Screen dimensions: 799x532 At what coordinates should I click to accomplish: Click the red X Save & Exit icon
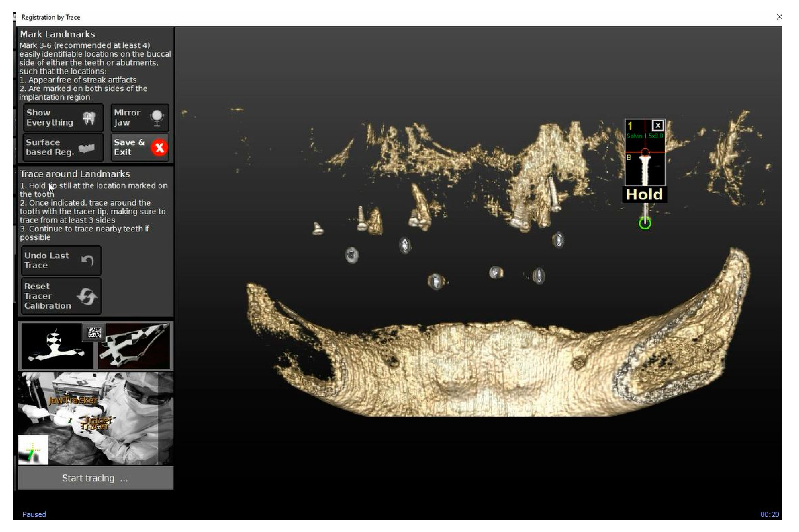click(x=159, y=148)
